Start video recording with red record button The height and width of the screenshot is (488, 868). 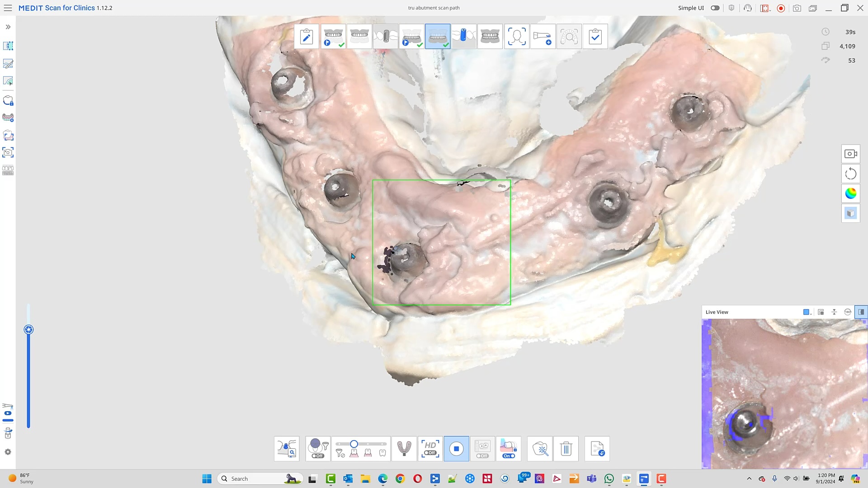point(781,8)
